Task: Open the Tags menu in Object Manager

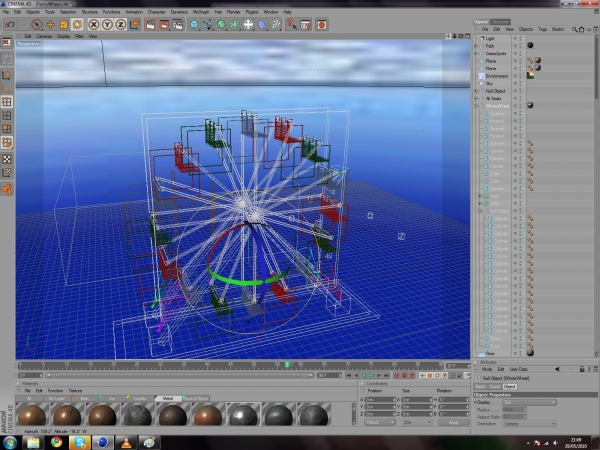Action: tap(542, 29)
